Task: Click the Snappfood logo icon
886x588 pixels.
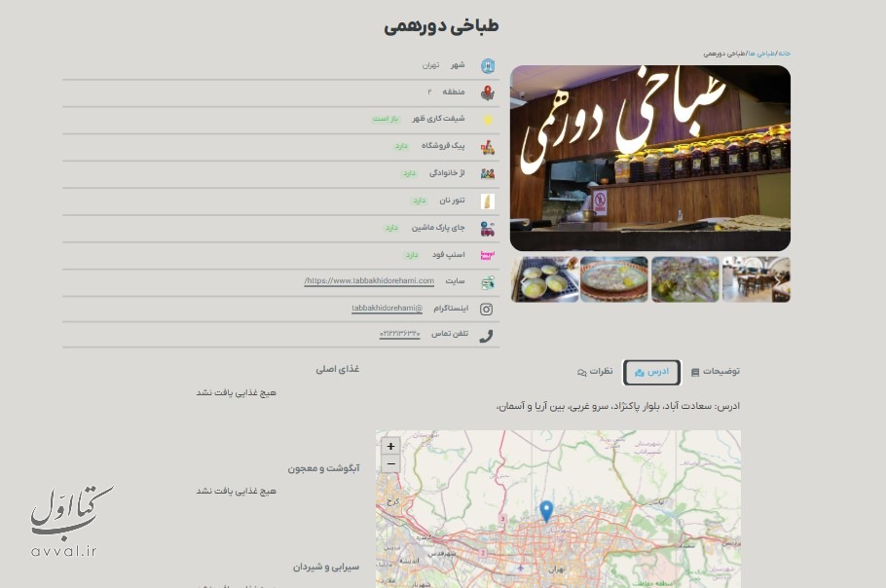Action: tap(488, 255)
